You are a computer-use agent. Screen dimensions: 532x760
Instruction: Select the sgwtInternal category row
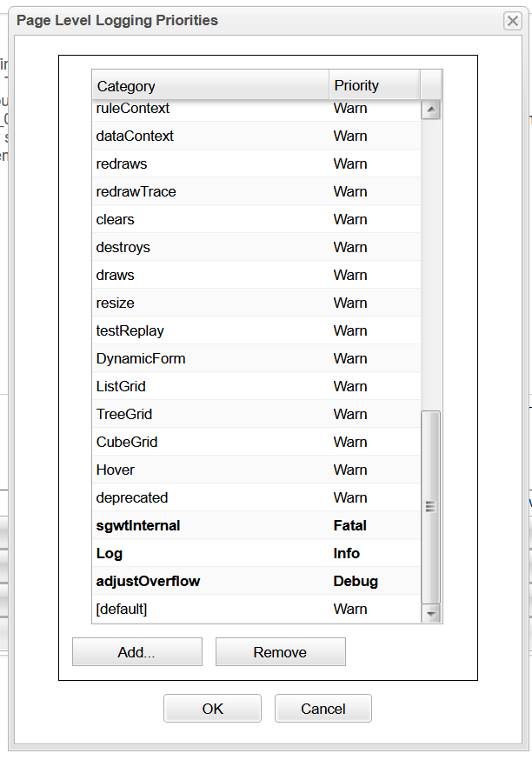pos(138,525)
